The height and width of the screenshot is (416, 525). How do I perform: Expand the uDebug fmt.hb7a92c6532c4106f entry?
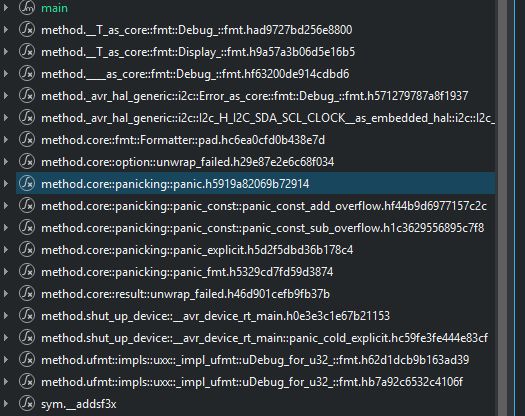point(6,382)
